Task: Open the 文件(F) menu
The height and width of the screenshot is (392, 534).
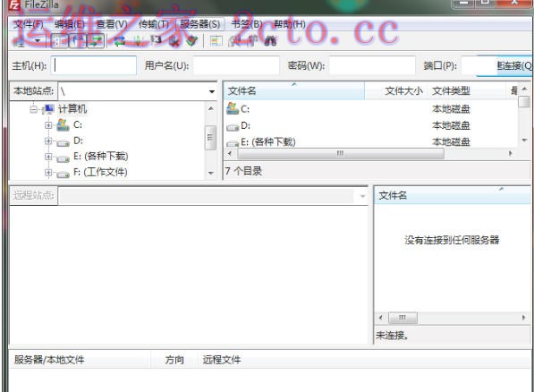Action: pyautogui.click(x=29, y=24)
